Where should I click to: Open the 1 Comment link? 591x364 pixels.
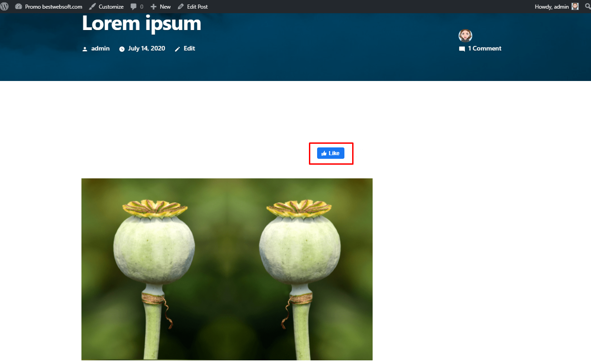coord(485,48)
